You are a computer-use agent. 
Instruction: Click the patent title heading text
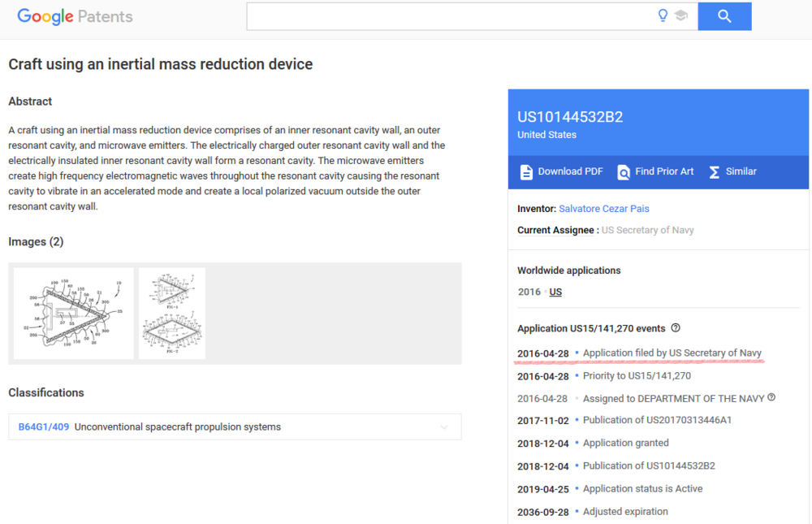(161, 64)
